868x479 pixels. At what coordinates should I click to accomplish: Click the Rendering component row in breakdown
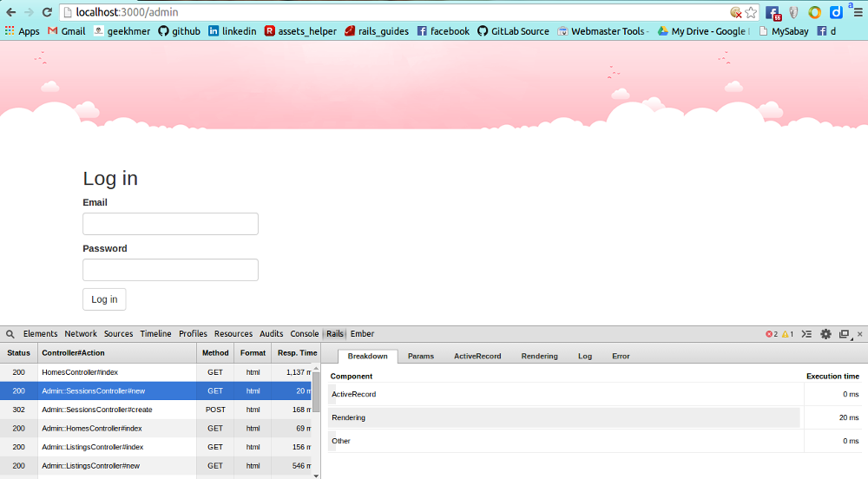595,417
